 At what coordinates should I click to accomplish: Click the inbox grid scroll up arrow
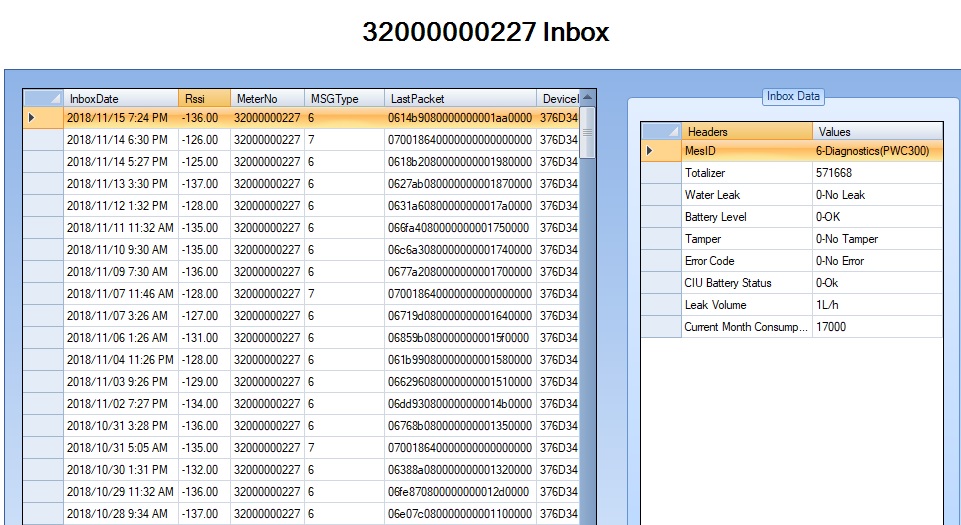point(588,98)
